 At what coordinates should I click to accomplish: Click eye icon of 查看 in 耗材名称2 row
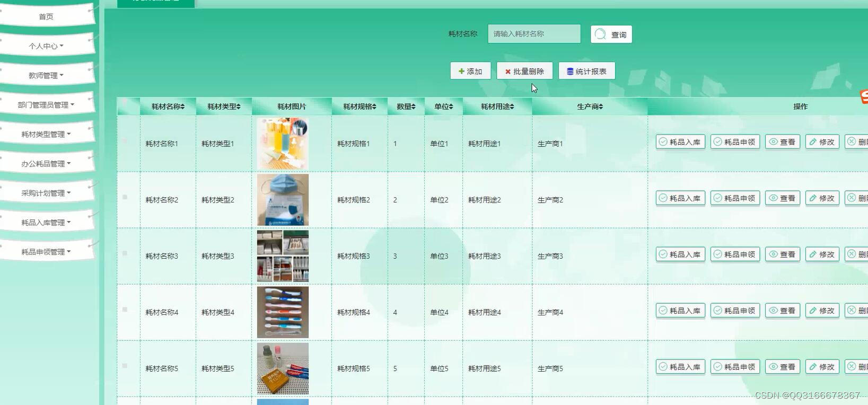[x=774, y=198]
